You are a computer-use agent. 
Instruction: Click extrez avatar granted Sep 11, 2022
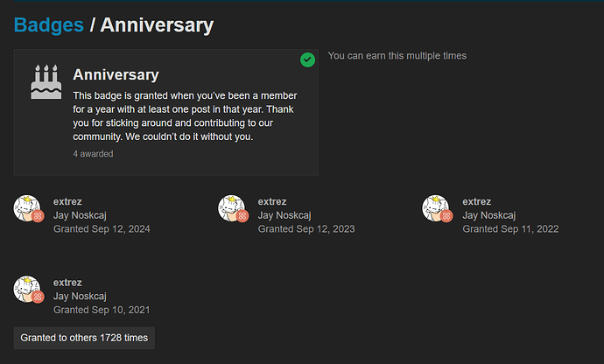tap(435, 207)
